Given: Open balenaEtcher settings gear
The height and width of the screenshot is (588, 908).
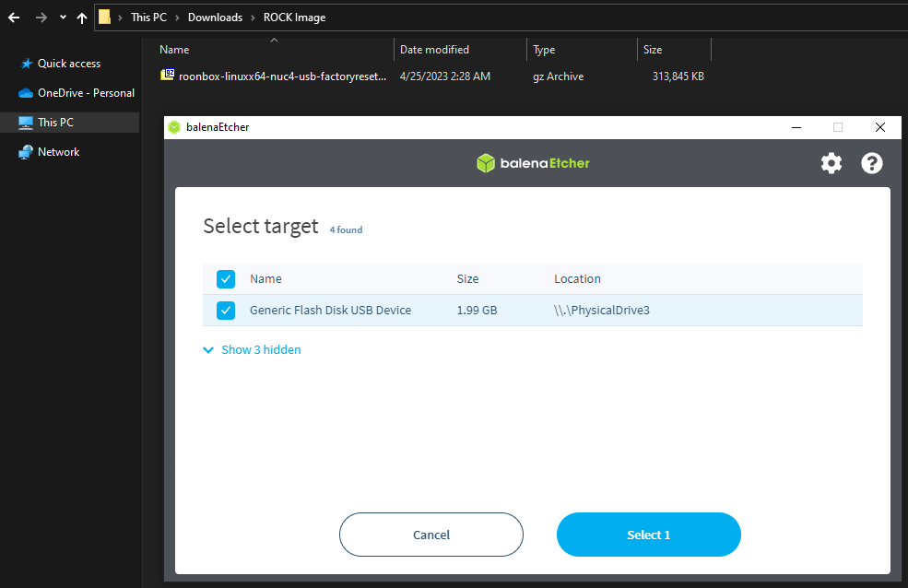Looking at the screenshot, I should 831,163.
